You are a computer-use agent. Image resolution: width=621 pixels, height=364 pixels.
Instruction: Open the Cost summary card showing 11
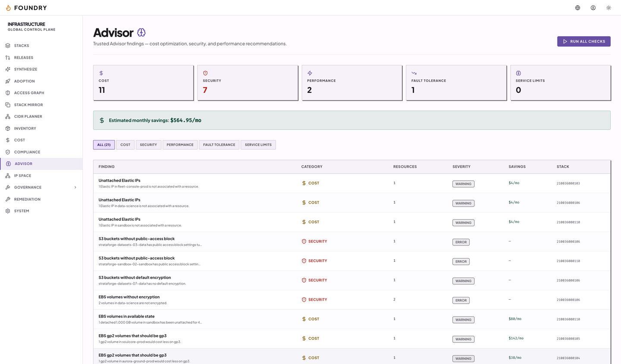(144, 83)
